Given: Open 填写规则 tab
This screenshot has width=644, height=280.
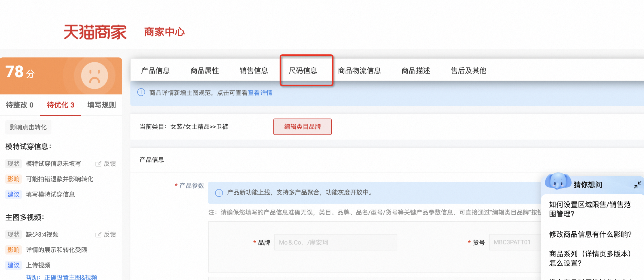Looking at the screenshot, I should click(x=102, y=105).
